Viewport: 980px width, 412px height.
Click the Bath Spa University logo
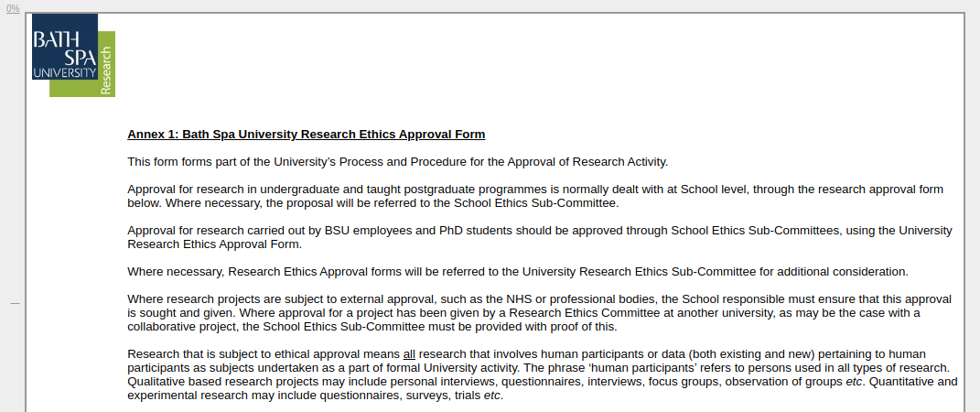click(x=64, y=48)
